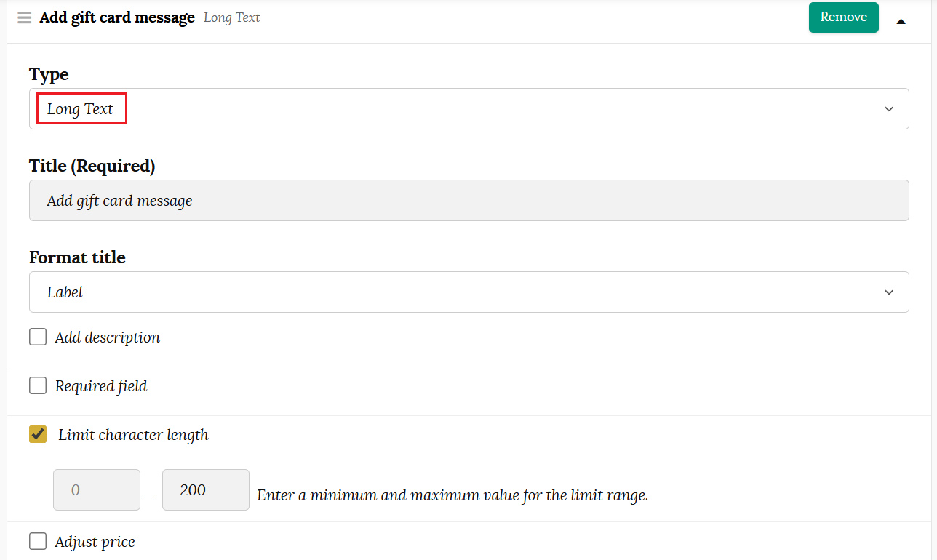Grab the hamburger drag handle icon
This screenshot has height=560, width=937.
pyautogui.click(x=24, y=17)
